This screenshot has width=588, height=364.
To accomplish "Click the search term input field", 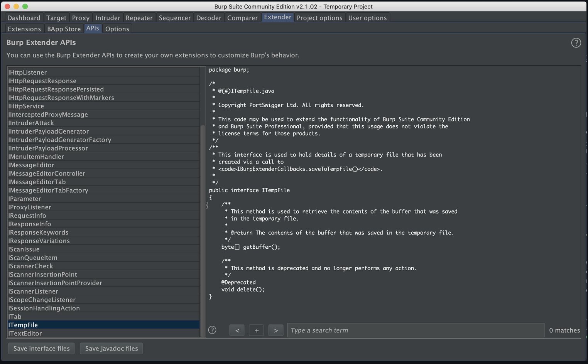I will 416,330.
